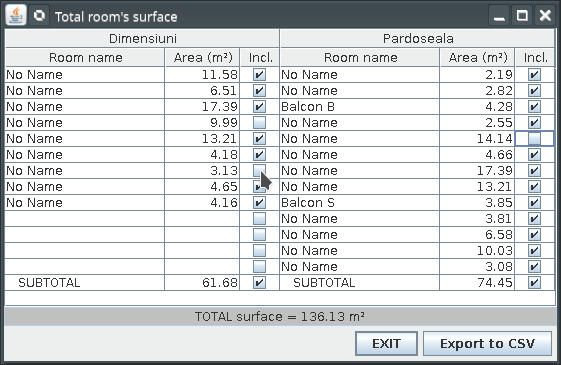The image size is (561, 365).
Task: Click Pardoseala Area (m²) column header
Action: pyautogui.click(x=477, y=58)
